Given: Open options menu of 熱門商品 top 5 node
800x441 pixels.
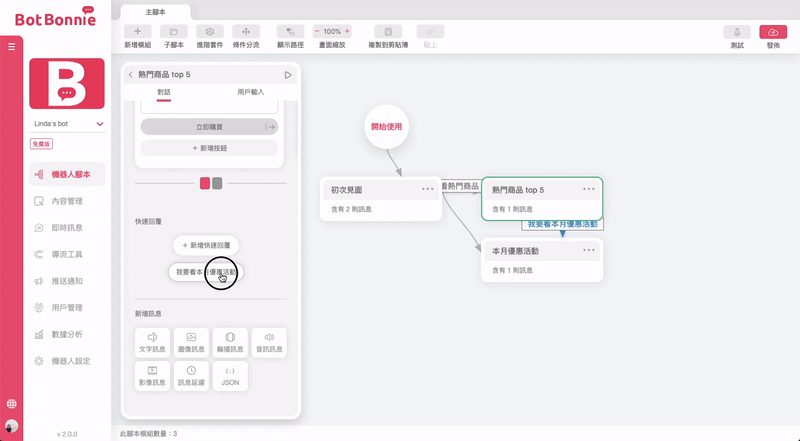Looking at the screenshot, I should pos(589,189).
